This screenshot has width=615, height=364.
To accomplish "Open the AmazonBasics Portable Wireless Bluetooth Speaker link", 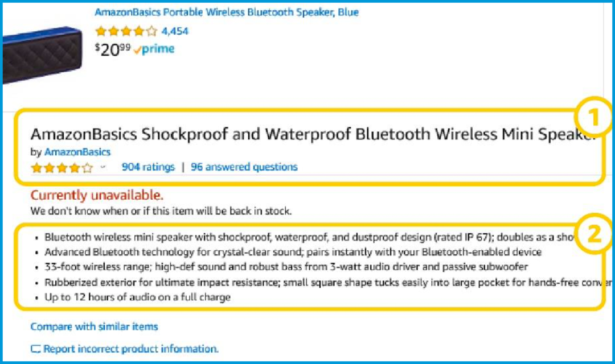I will pyautogui.click(x=227, y=12).
